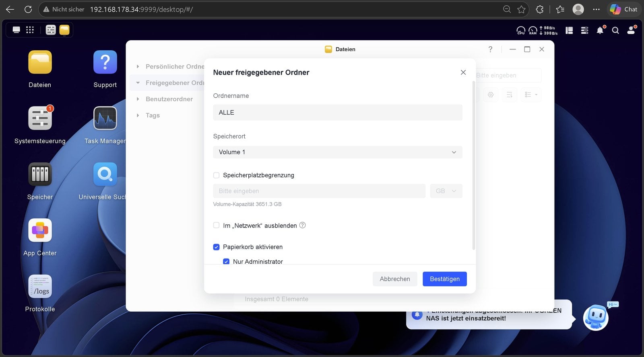Switch to Systemsteuerung in the NAS taskbar

tap(51, 30)
